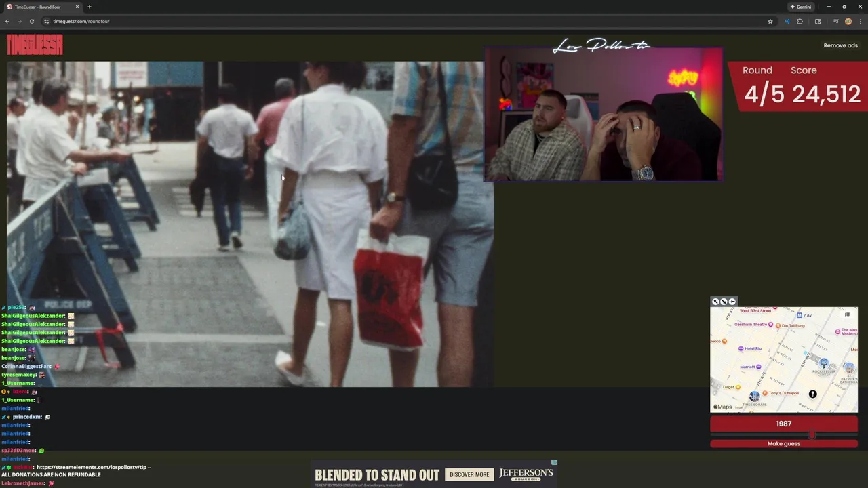Screen dimensions: 868x488
Task: Click Times Square landmark on map
Action: pyautogui.click(x=754, y=396)
